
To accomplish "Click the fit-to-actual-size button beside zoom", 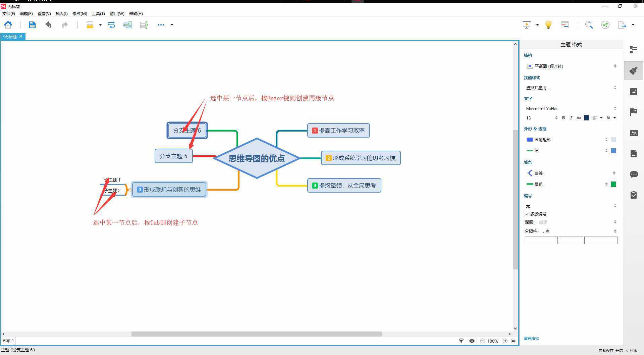I will click(513, 341).
